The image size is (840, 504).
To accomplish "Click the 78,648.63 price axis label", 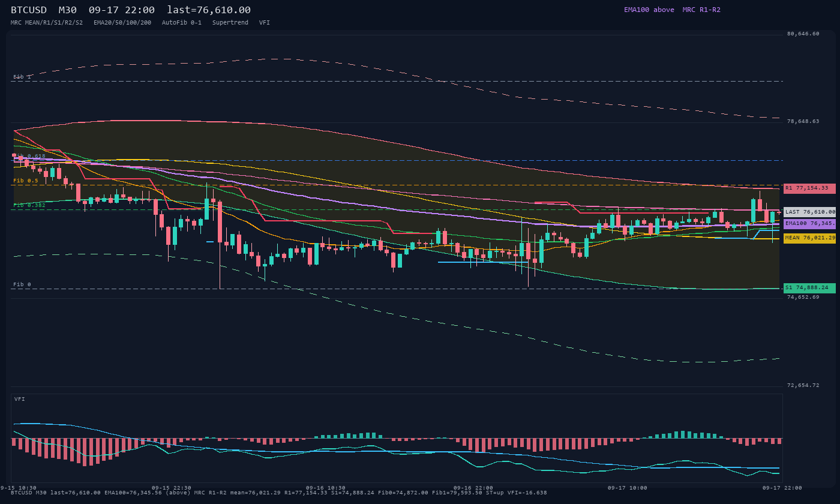I will click(803, 121).
